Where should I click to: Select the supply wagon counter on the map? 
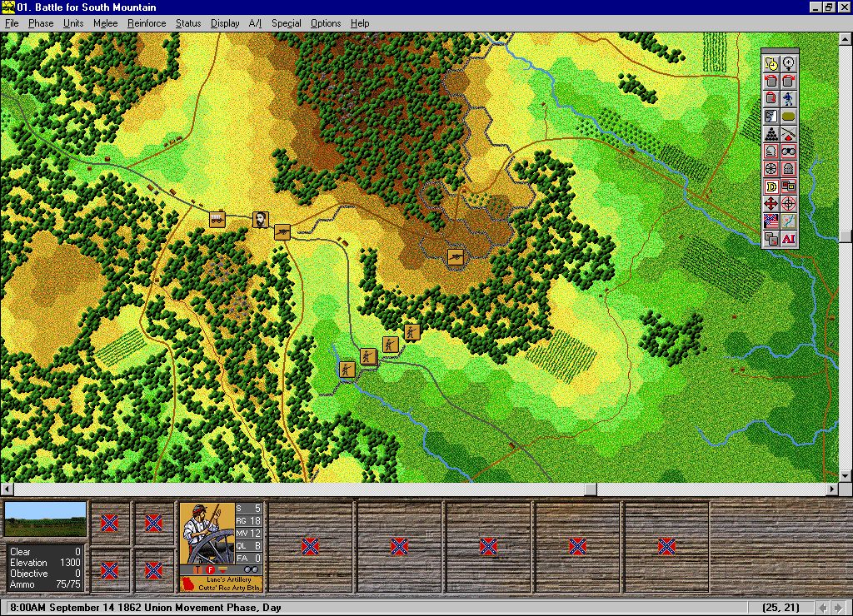[x=217, y=219]
